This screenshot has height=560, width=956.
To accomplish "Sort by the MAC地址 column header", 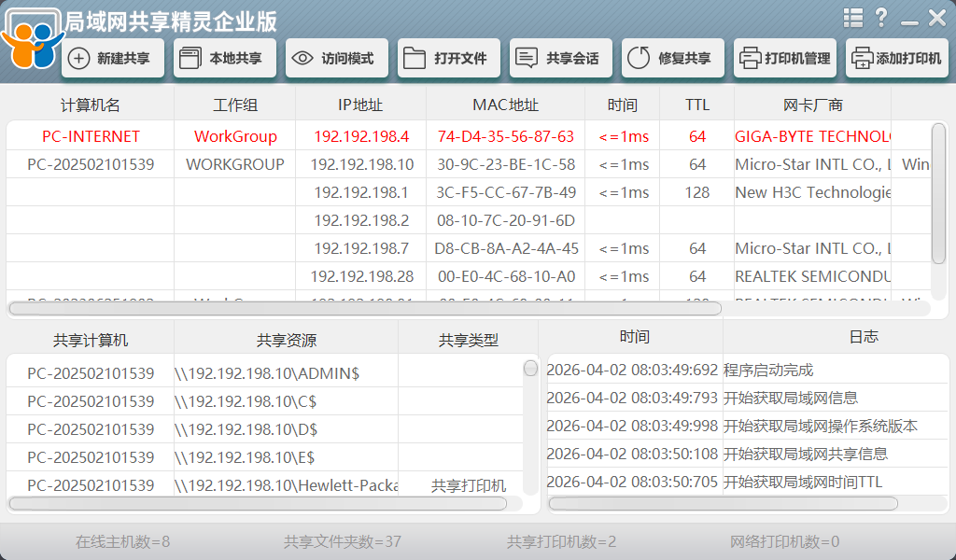I will click(x=505, y=105).
